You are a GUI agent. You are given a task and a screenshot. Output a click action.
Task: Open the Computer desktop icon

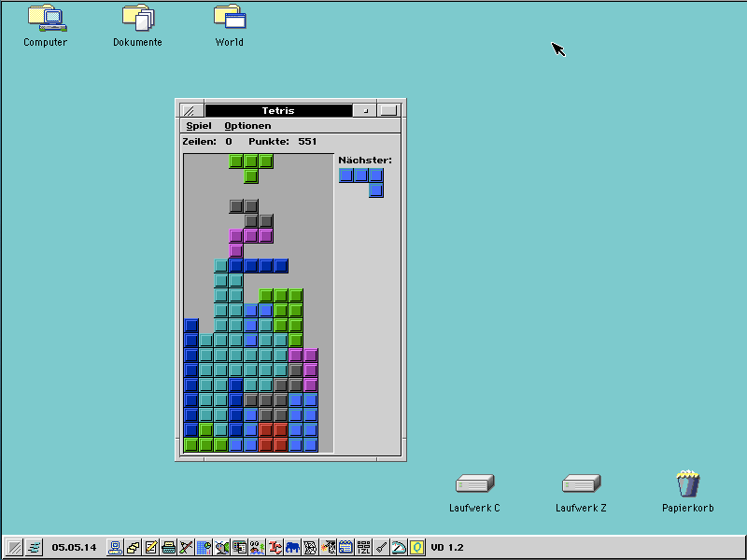point(43,21)
